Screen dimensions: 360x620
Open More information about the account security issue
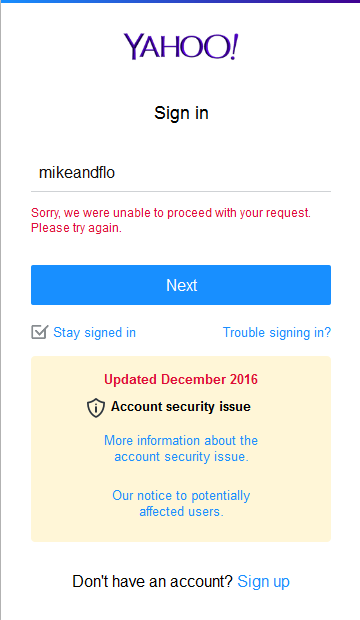click(181, 448)
